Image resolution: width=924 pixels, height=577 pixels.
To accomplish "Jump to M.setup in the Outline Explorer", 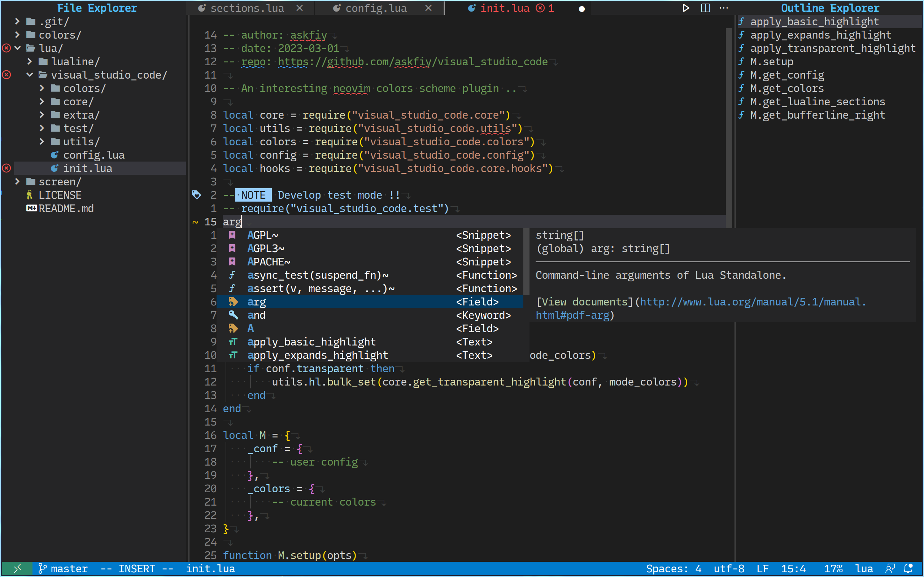I will tap(771, 61).
